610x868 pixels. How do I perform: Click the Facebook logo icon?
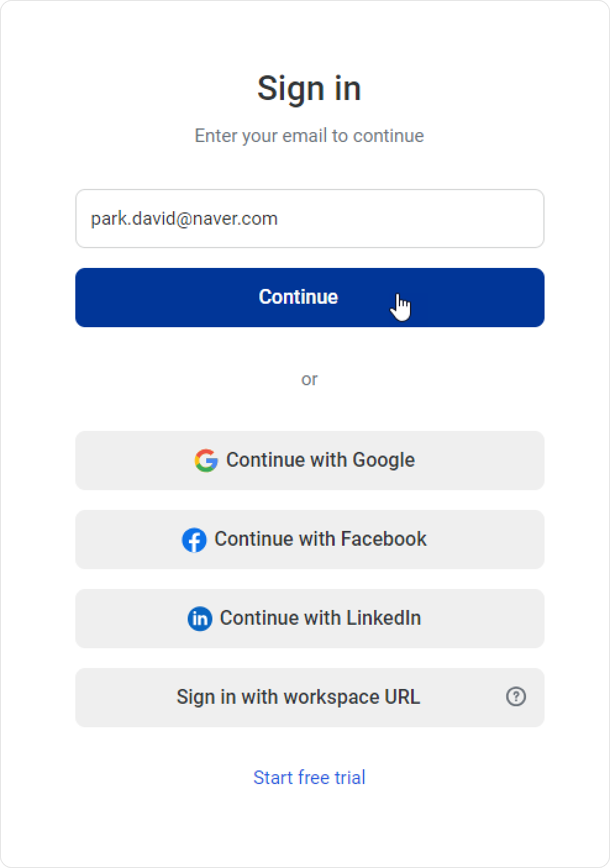pyautogui.click(x=194, y=540)
